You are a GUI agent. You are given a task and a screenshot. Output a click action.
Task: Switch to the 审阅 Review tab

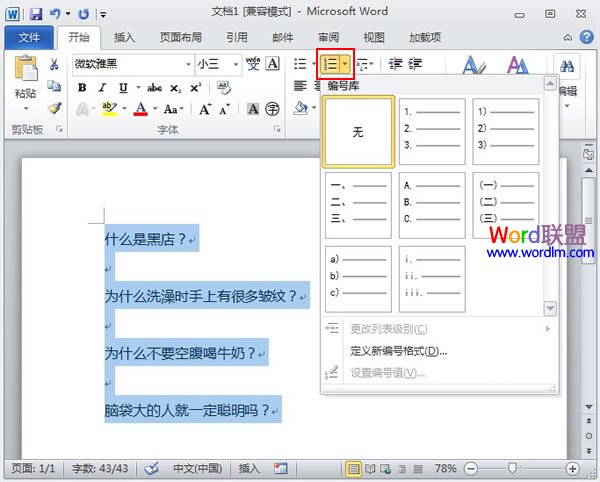328,37
